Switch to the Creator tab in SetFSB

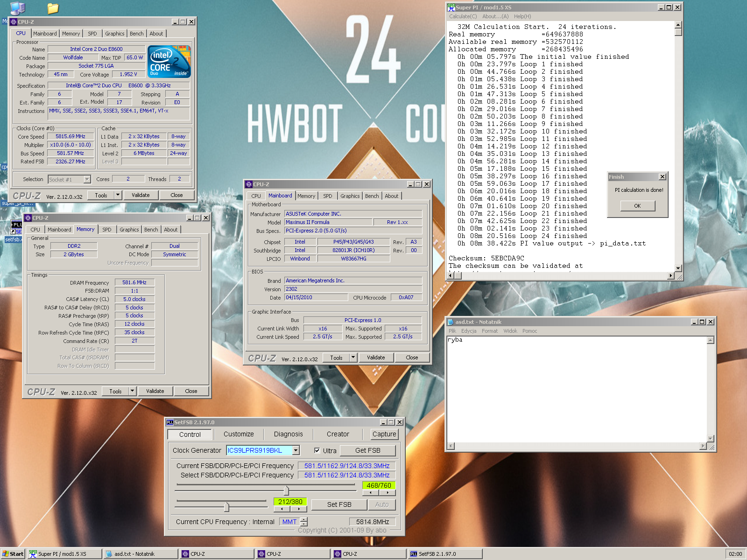(x=338, y=434)
